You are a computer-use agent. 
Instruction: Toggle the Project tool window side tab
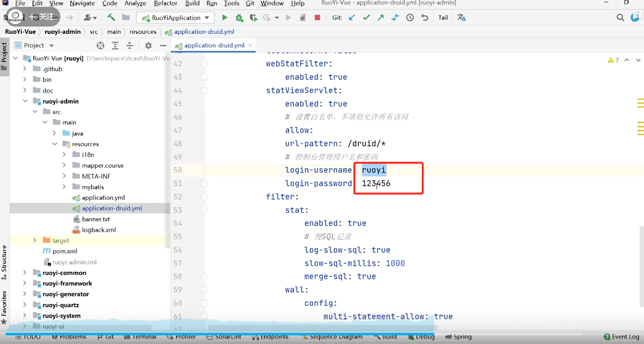(x=4, y=57)
